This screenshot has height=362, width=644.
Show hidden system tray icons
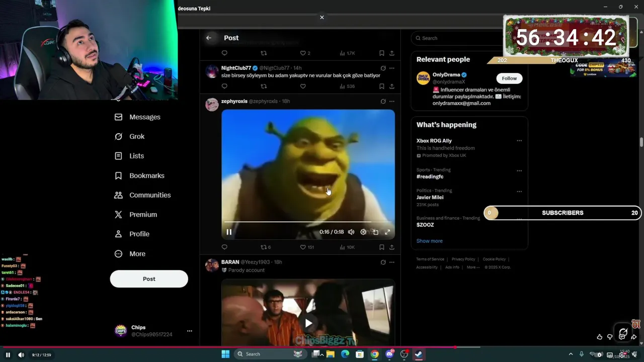(x=571, y=354)
